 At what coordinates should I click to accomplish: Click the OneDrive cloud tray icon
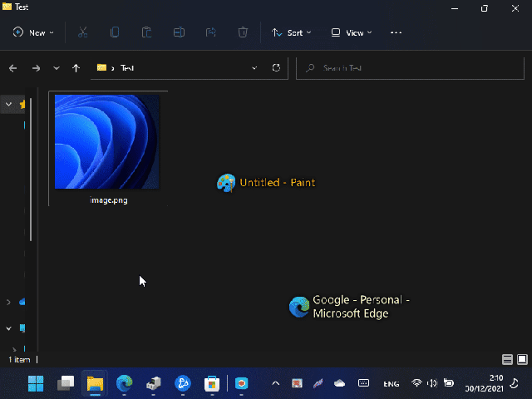(339, 383)
